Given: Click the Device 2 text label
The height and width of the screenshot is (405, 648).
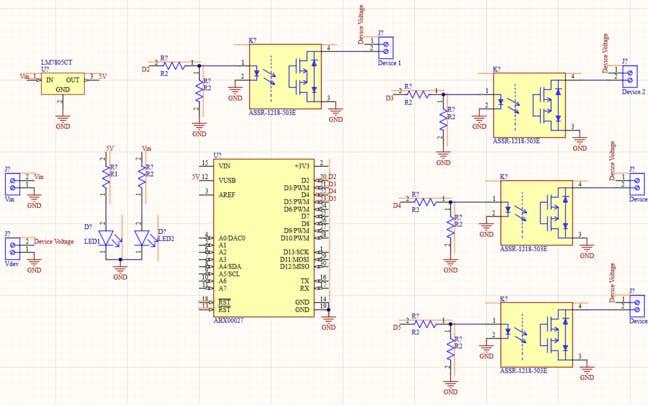Looking at the screenshot, I should 634,92.
